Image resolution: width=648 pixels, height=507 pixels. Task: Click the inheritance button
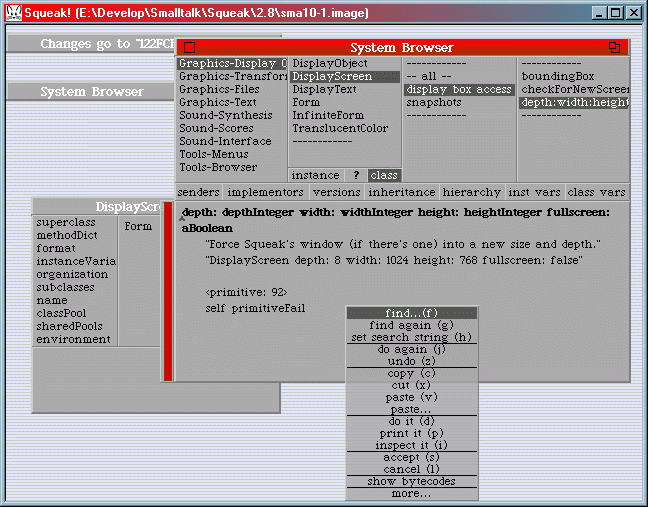pyautogui.click(x=402, y=192)
